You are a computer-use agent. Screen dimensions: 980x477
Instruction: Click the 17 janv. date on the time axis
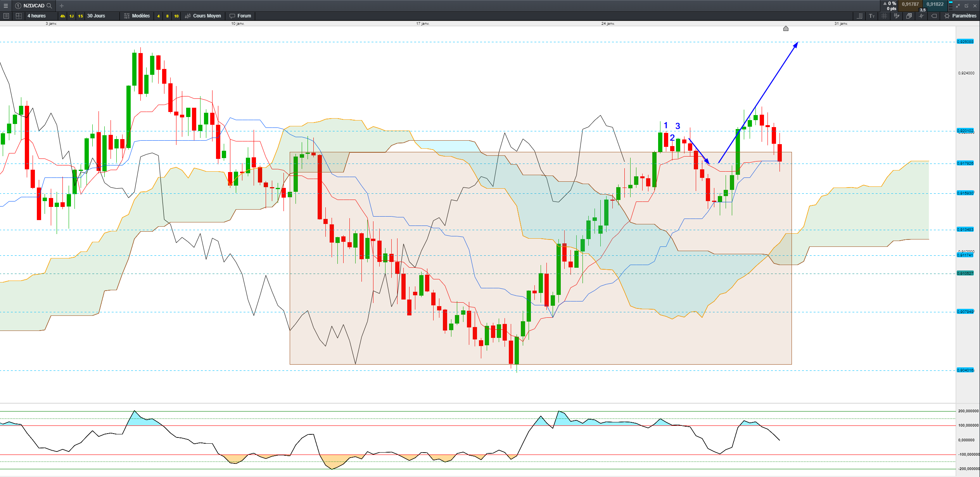423,24
